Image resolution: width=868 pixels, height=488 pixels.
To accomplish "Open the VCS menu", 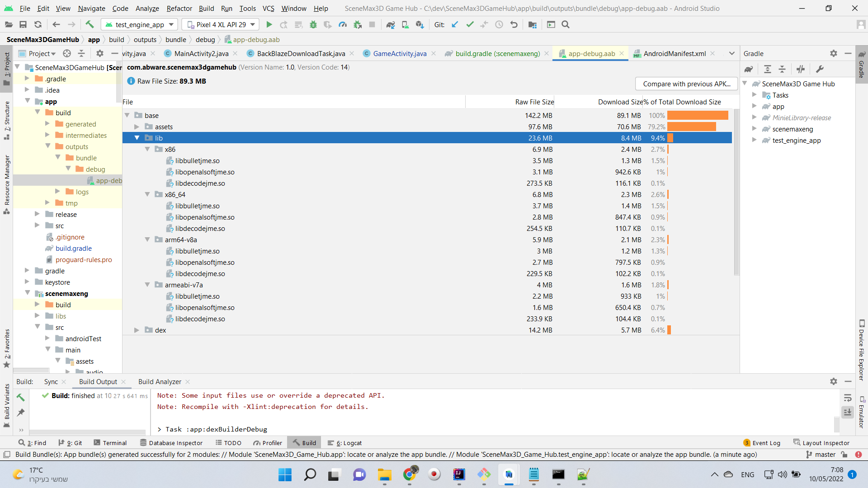I will pyautogui.click(x=269, y=8).
